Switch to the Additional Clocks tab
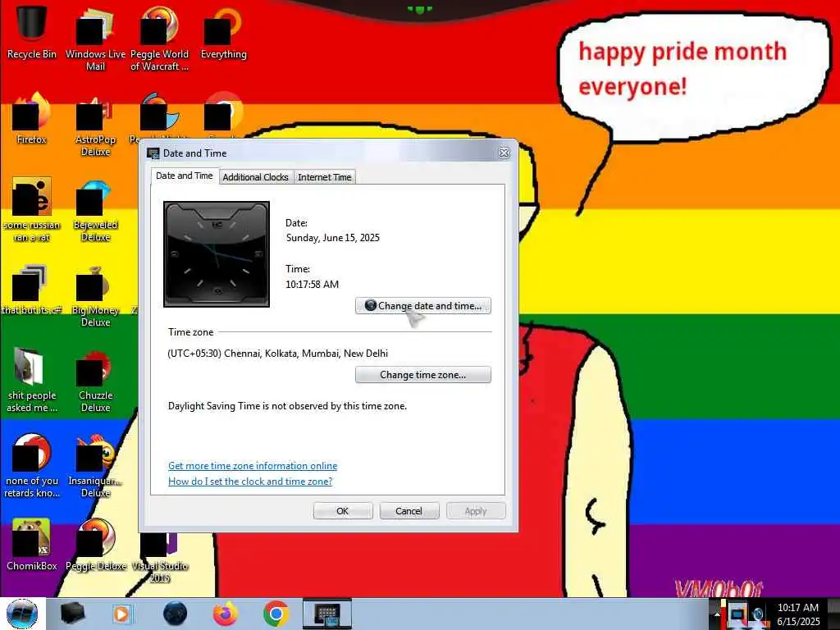 pyautogui.click(x=256, y=177)
